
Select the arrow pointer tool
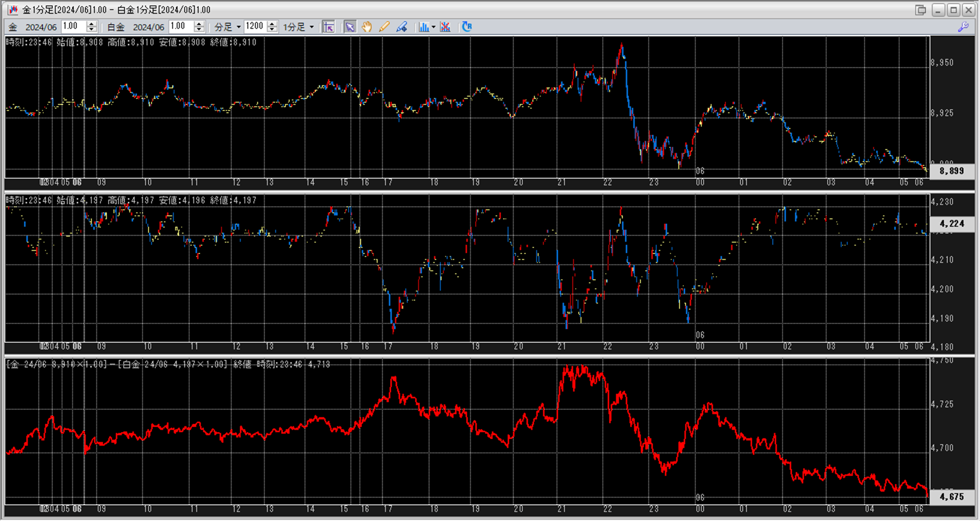point(350,27)
